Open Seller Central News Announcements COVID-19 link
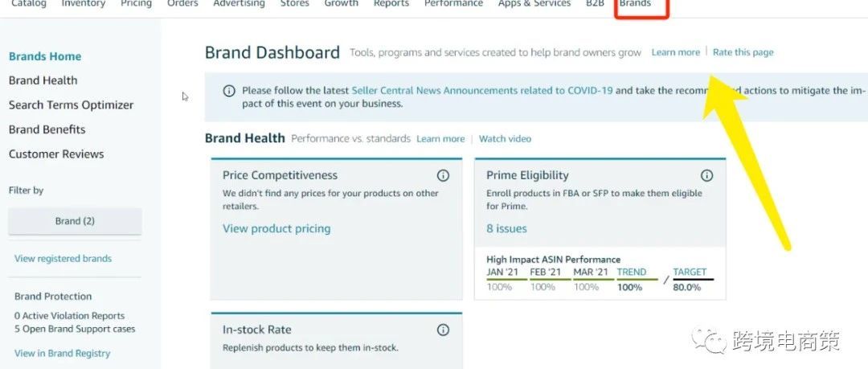This screenshot has height=369, width=868. pos(481,91)
